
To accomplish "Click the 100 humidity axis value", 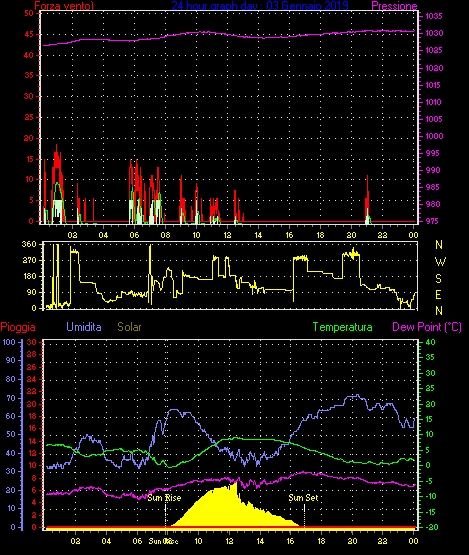I will pos(10,342).
